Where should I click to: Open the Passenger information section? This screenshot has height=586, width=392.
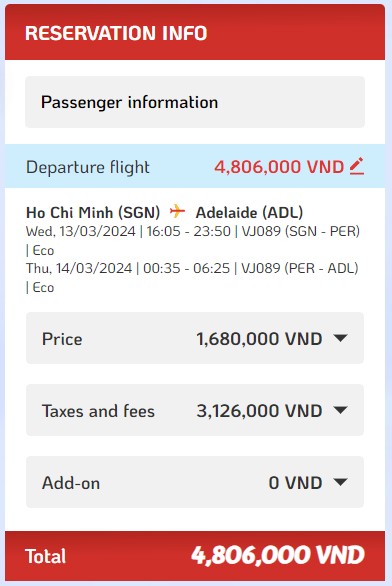pos(195,102)
